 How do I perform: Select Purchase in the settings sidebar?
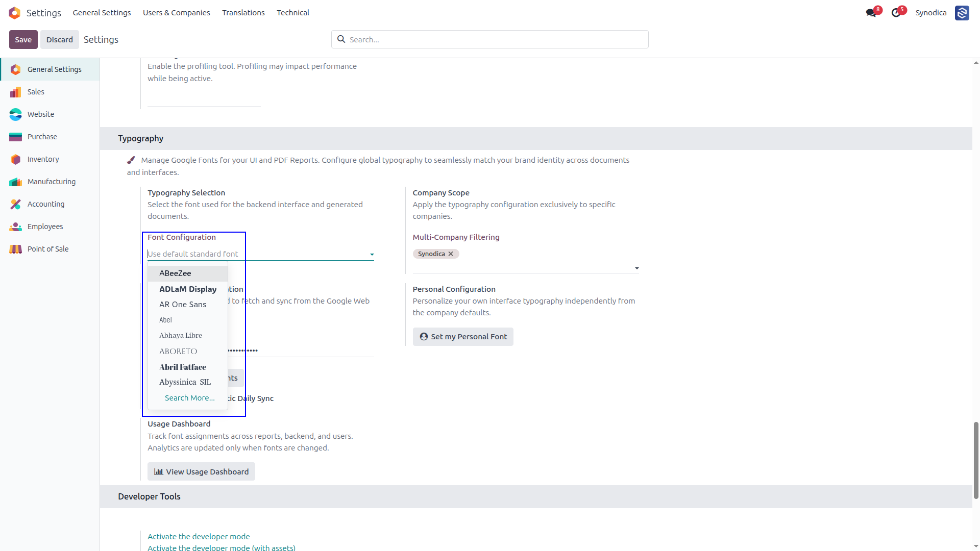[50, 137]
